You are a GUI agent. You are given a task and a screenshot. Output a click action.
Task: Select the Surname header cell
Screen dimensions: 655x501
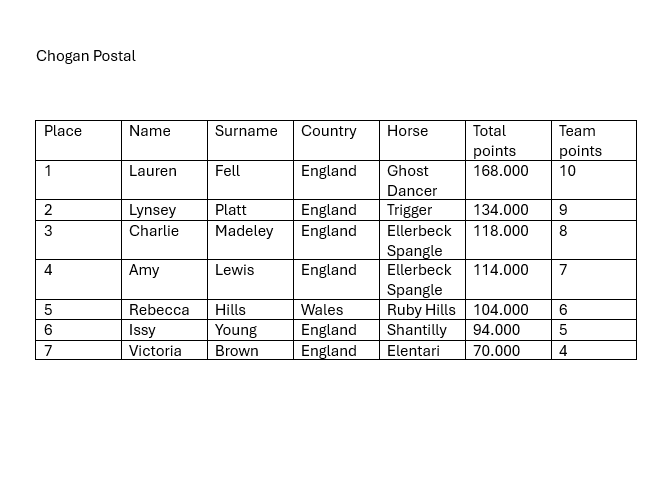(246, 131)
